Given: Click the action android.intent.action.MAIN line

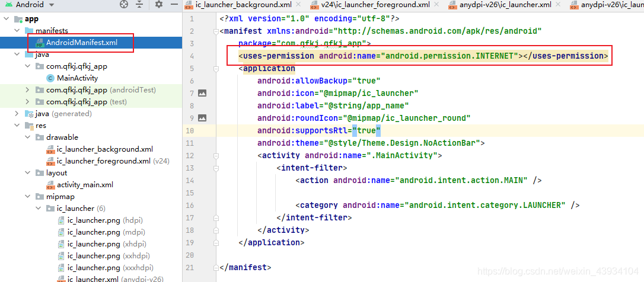Looking at the screenshot, I should coord(419,180).
